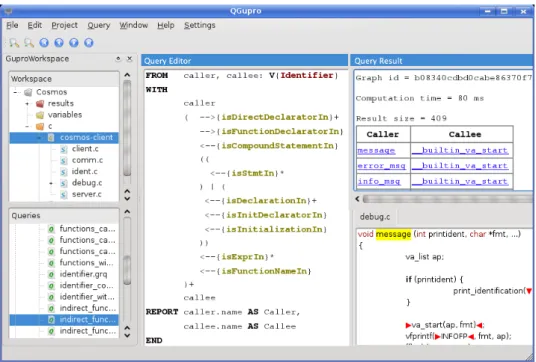Open the File menu
This screenshot has width=536, height=362.
12,25
